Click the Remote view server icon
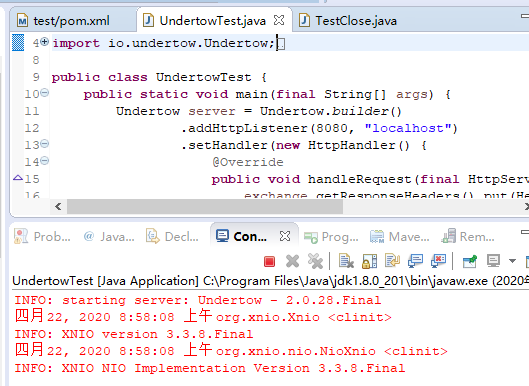The width and height of the screenshot is (529, 386). click(449, 236)
